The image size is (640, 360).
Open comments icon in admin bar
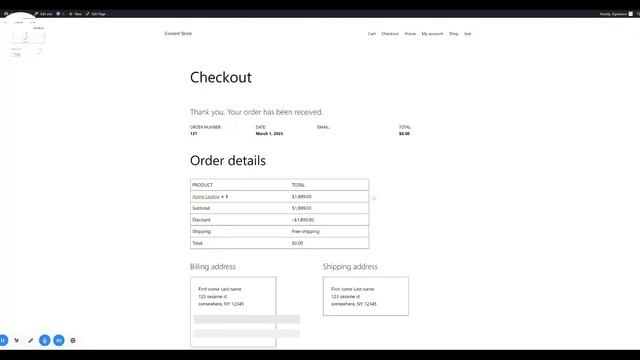(x=60, y=13)
